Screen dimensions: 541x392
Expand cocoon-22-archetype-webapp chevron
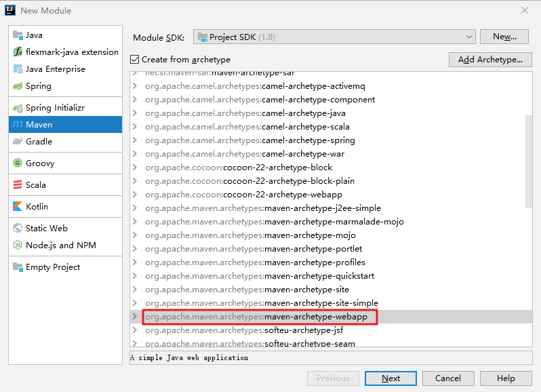pyautogui.click(x=135, y=194)
